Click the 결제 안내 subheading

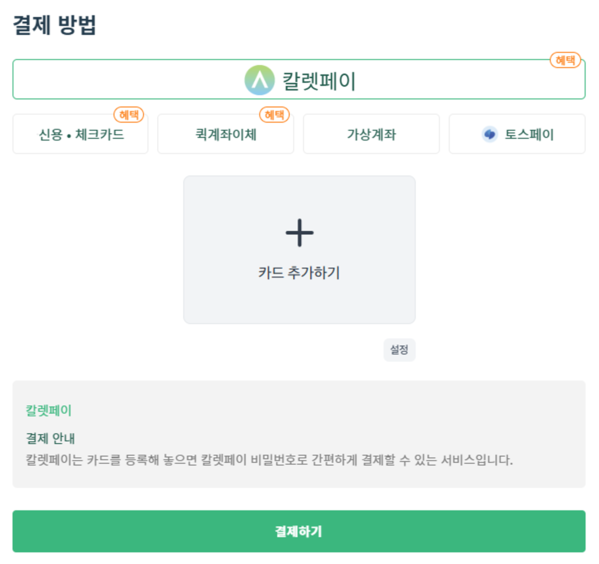50,438
